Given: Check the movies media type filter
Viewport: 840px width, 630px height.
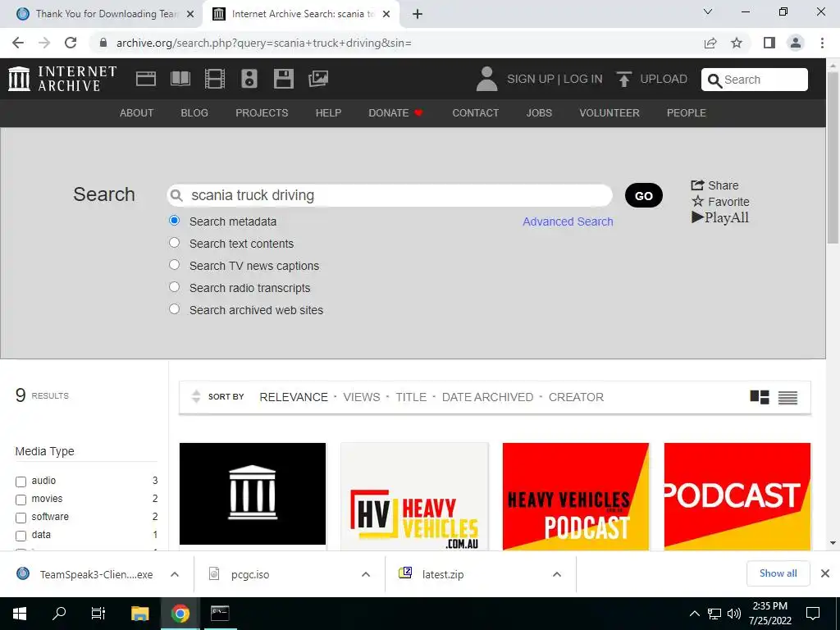Looking at the screenshot, I should pos(21,500).
